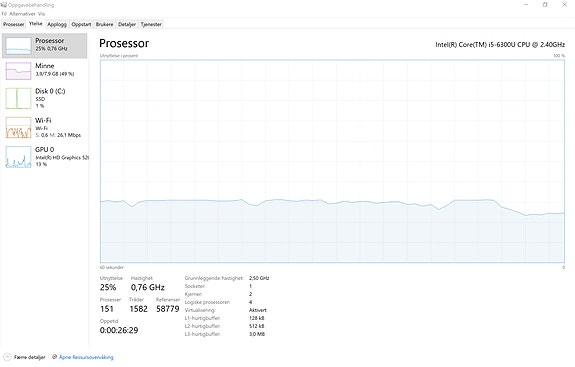Close the Oppgavebehandling window
The height and width of the screenshot is (367, 575).
(564, 4)
